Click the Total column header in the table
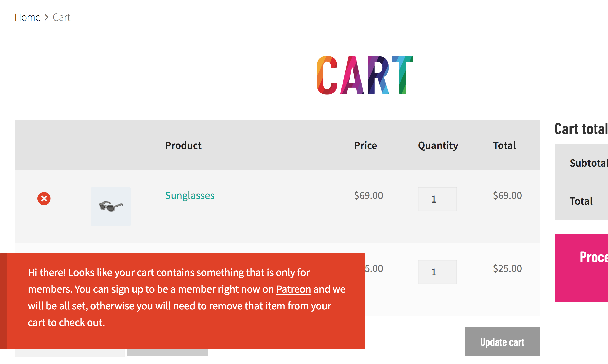The image size is (608, 364). (x=504, y=145)
